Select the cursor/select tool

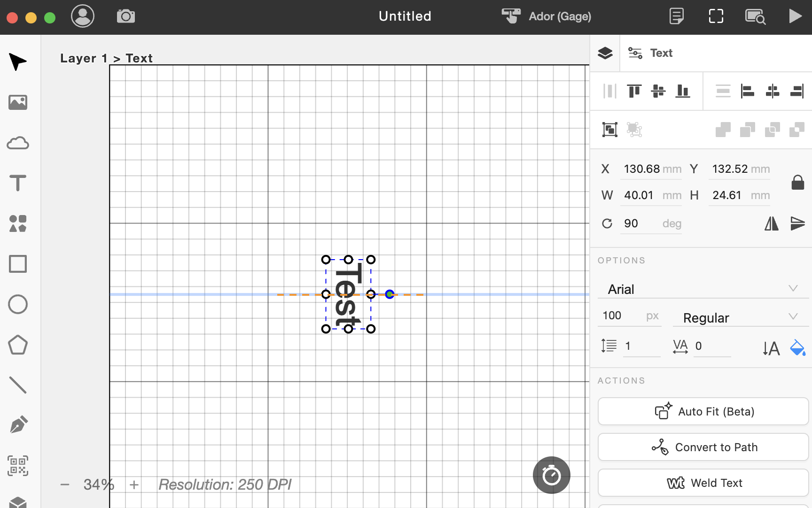(x=18, y=62)
